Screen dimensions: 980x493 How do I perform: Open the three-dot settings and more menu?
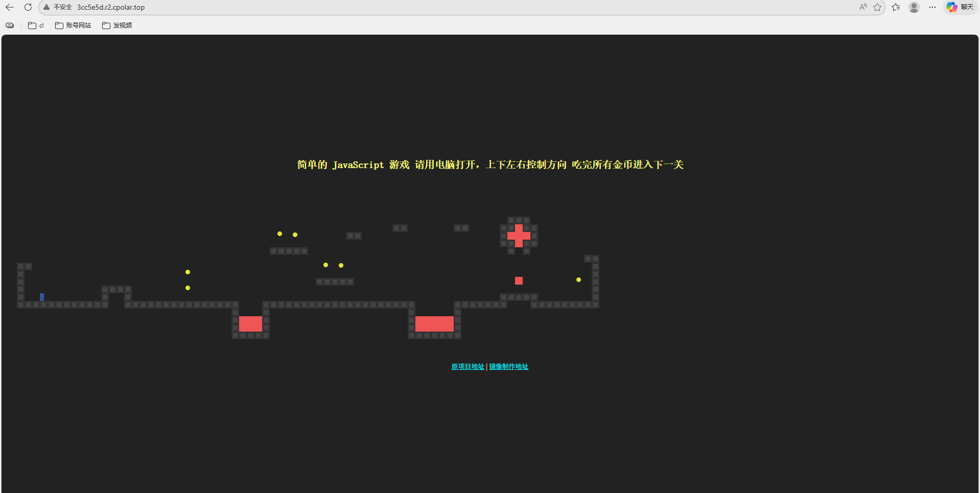coord(932,7)
